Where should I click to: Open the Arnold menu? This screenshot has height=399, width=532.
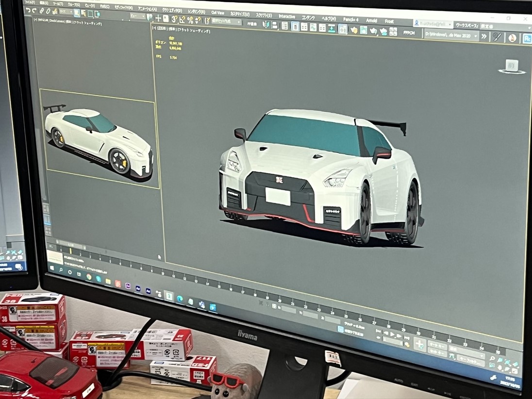click(x=371, y=20)
